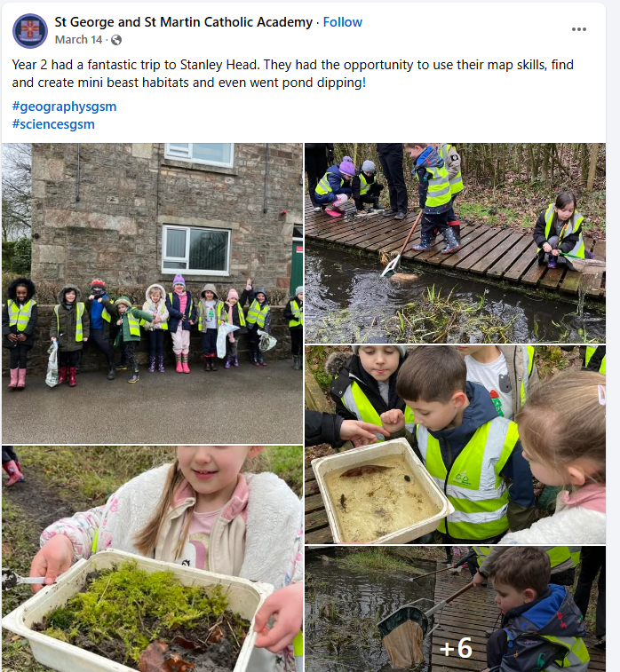Click the girl kneeling on boardwalk edge
Viewport: 620px width, 672px height.
click(559, 230)
